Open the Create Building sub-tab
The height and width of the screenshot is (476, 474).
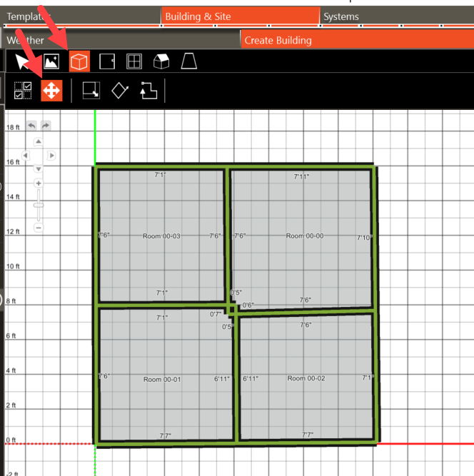(x=358, y=40)
